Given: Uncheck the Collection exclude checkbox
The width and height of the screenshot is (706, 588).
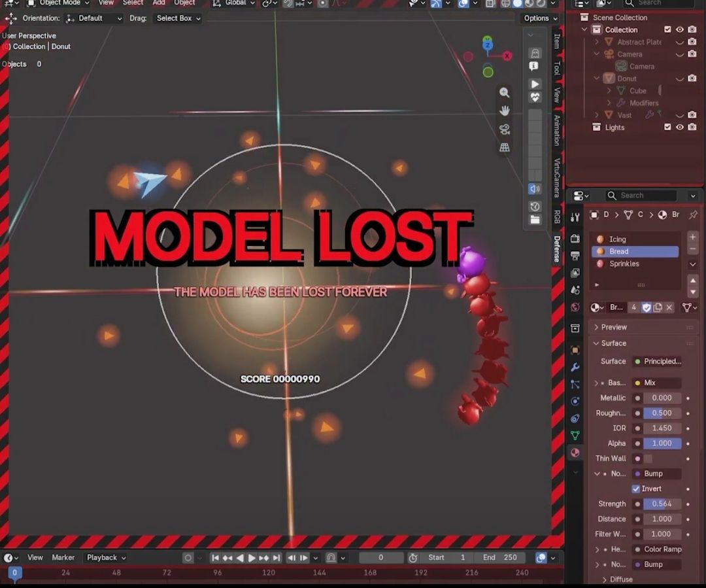Looking at the screenshot, I should point(667,29).
